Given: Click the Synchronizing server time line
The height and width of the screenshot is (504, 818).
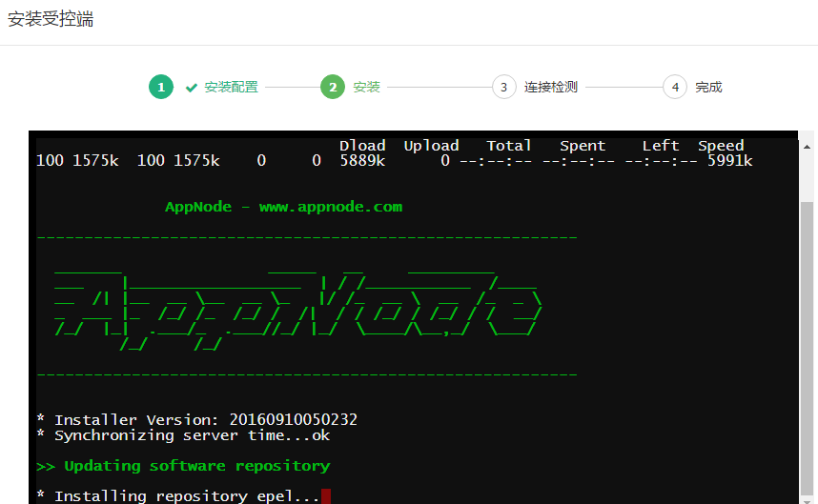Looking at the screenshot, I should pyautogui.click(x=183, y=435).
